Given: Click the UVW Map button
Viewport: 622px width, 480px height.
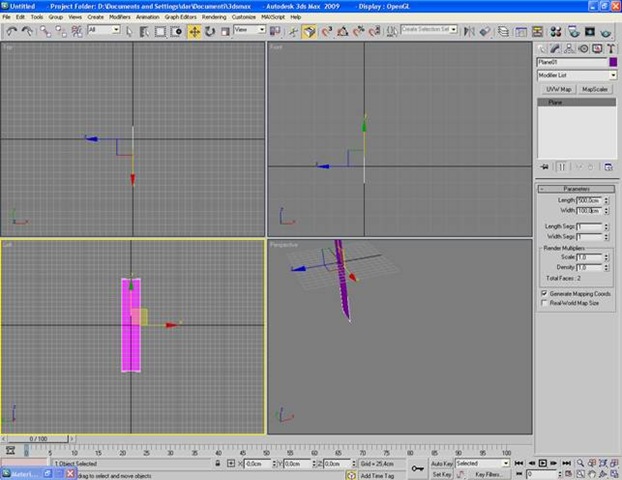Looking at the screenshot, I should click(559, 89).
